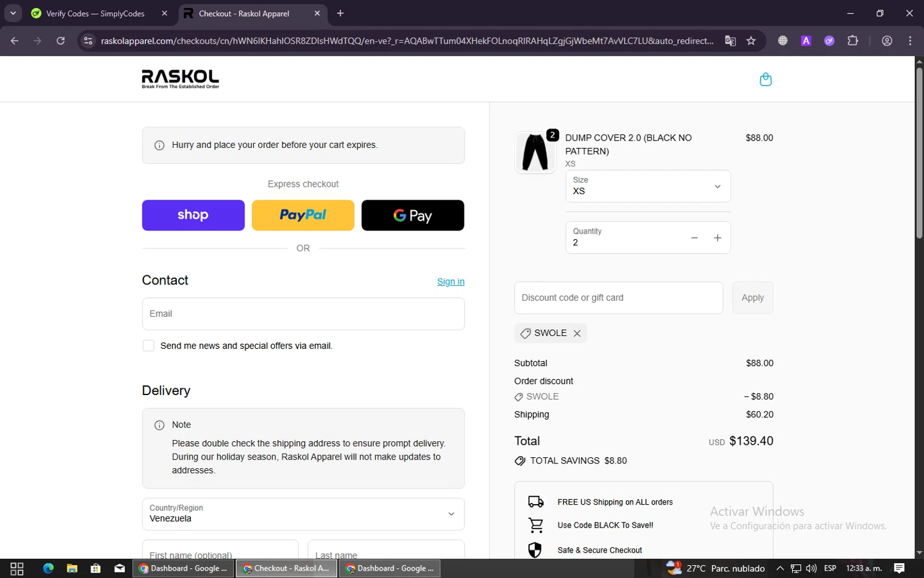View site information icon in address bar
The image size is (924, 578).
point(88,41)
